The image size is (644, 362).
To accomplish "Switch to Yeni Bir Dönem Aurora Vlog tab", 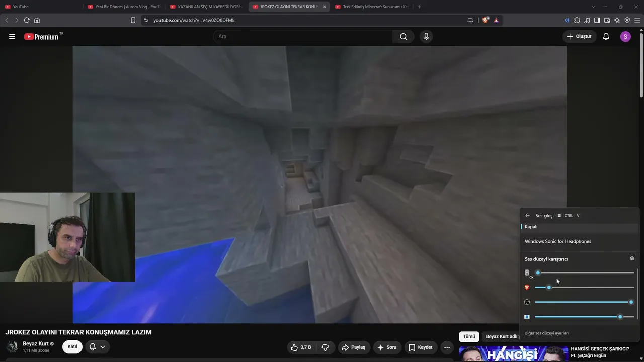I will pos(124,7).
